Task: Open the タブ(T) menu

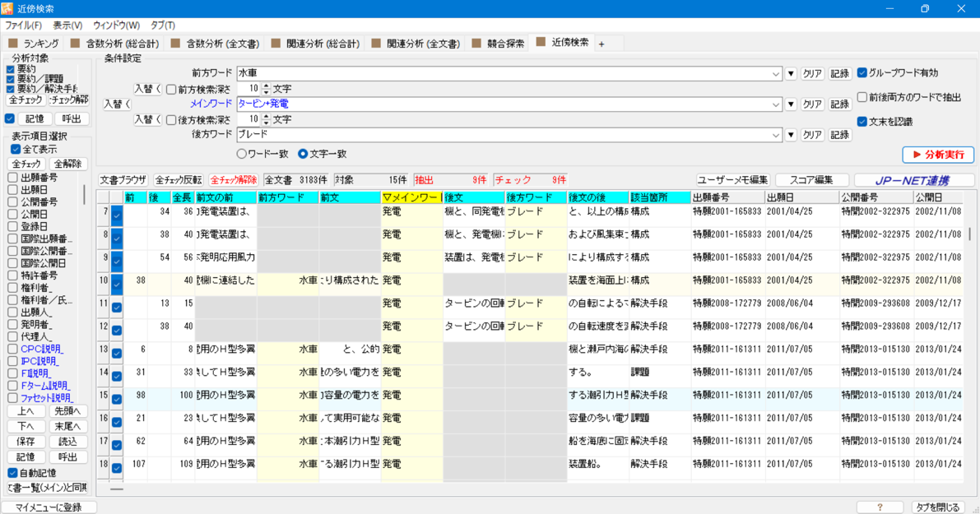Action: 162,25
